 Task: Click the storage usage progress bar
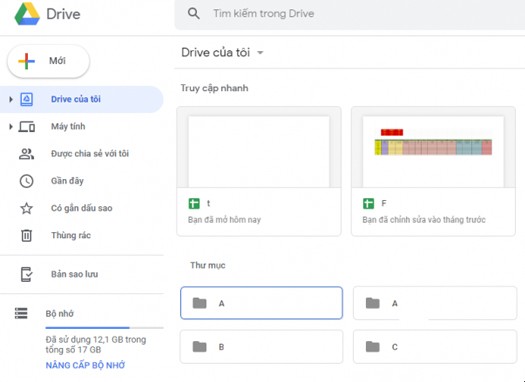pyautogui.click(x=104, y=328)
